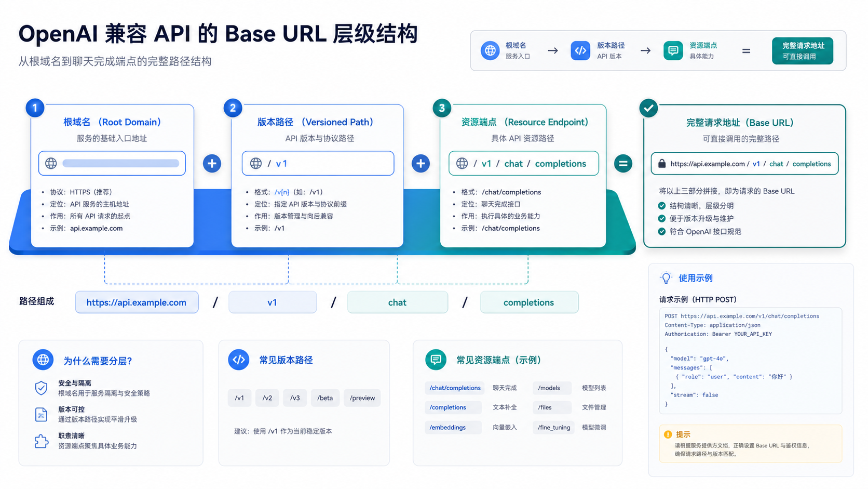This screenshot has height=489, width=868.
Task: Click the /models endpoint chip
Action: pos(552,388)
